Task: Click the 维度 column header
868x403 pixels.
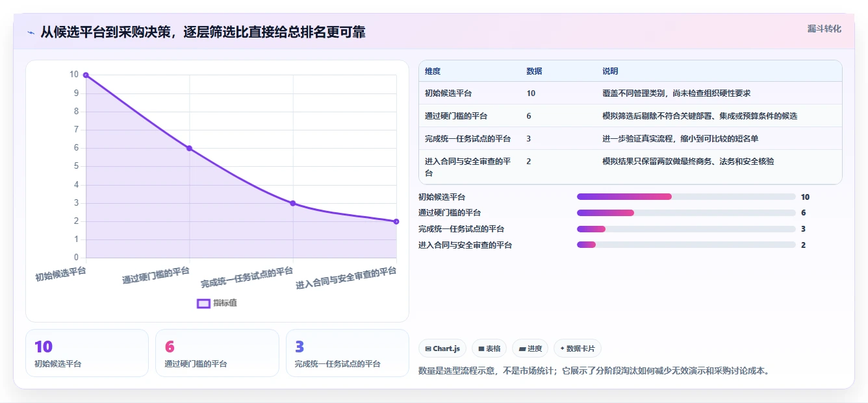Action: click(x=433, y=71)
